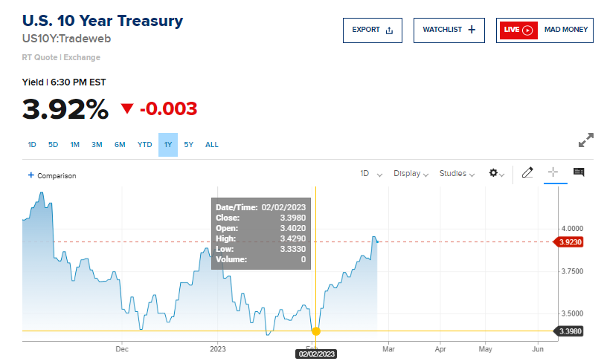Image resolution: width=604 pixels, height=364 pixels.
Task: Open the chart settings gear
Action: [495, 173]
